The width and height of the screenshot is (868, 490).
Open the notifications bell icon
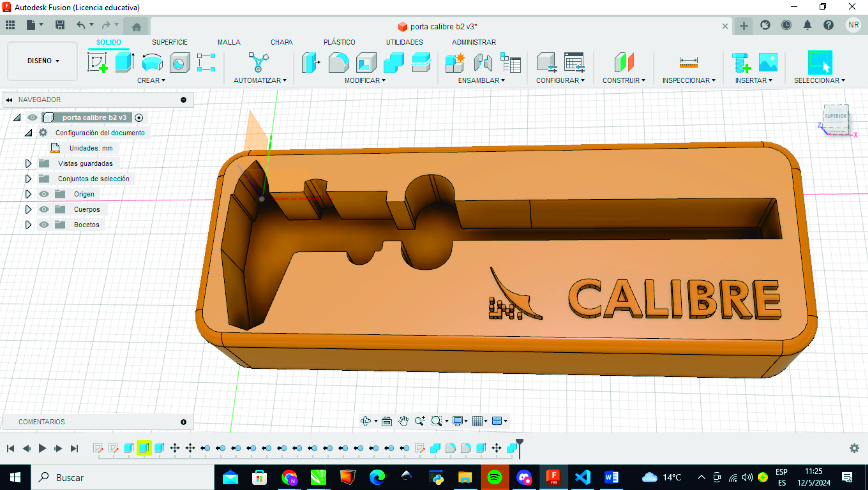pyautogui.click(x=808, y=25)
